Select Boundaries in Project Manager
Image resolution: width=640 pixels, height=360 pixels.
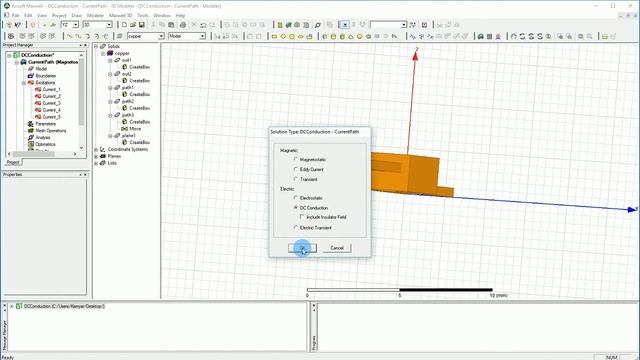(45, 76)
